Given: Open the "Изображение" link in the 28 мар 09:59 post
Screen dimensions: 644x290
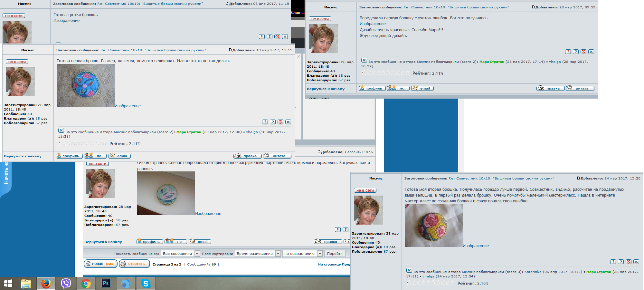Looking at the screenshot, I should point(373,24).
